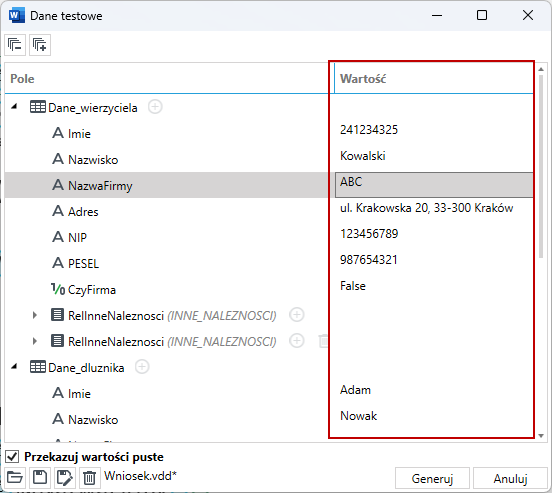This screenshot has width=552, height=493.
Task: Click the False value of CzyFirma
Action: tap(353, 286)
